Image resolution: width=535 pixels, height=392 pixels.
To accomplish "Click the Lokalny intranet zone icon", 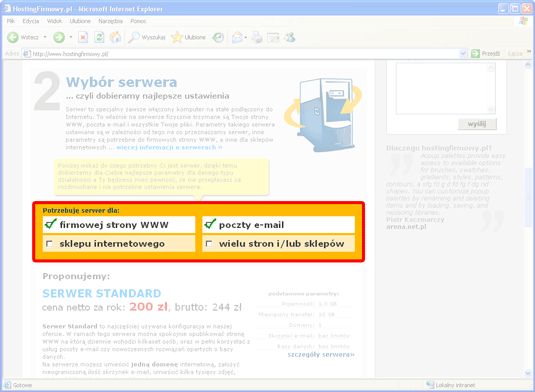I will (430, 385).
